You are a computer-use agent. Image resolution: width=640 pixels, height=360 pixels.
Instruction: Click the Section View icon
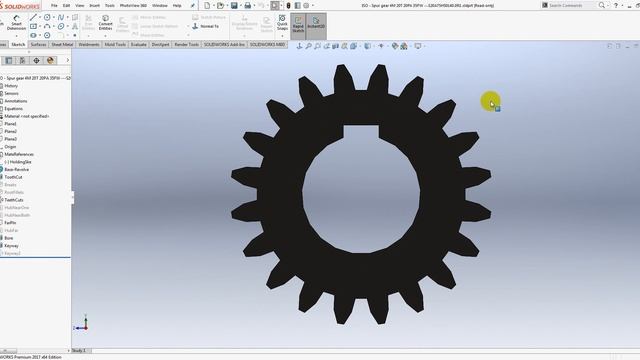click(x=335, y=46)
